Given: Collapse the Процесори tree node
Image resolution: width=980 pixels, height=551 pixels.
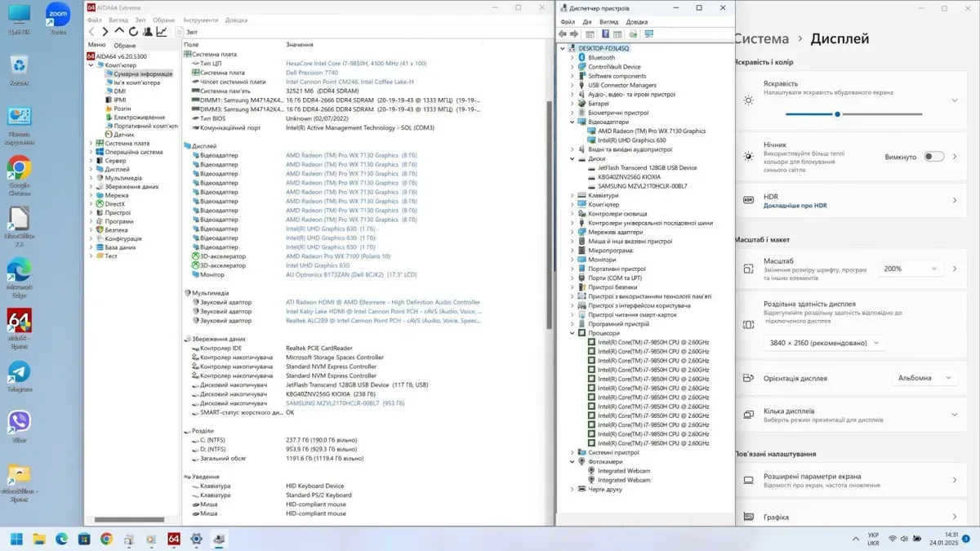Looking at the screenshot, I should (572, 333).
